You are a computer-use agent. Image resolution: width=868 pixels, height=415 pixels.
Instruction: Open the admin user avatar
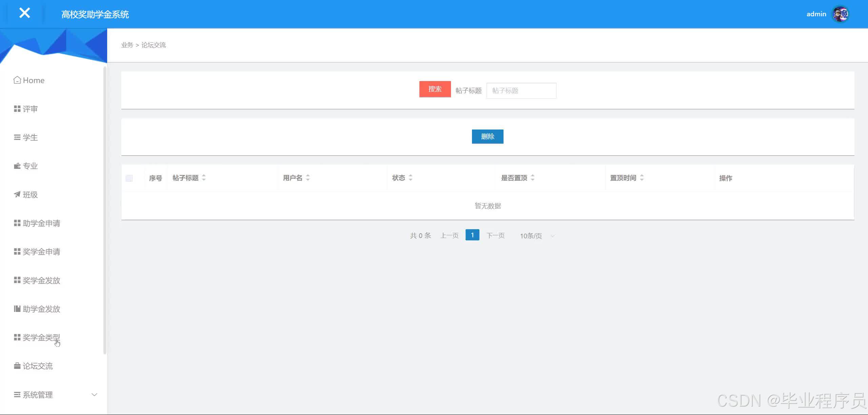840,14
